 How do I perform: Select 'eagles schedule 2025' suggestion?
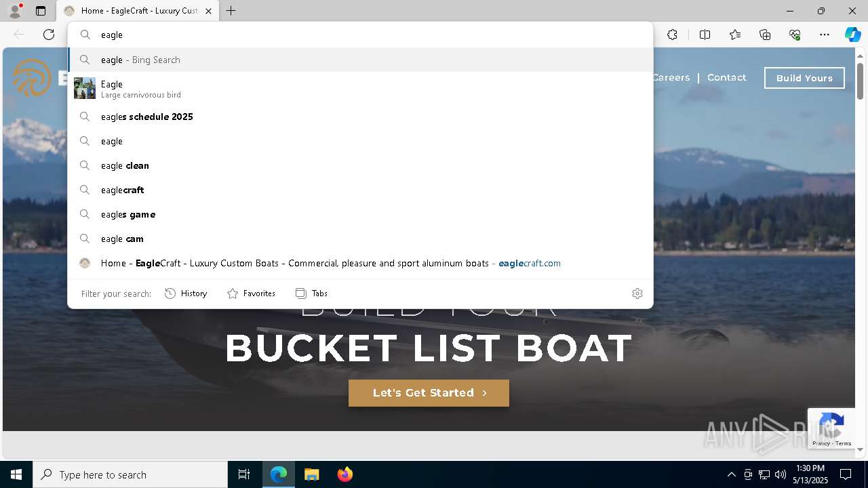click(x=361, y=117)
